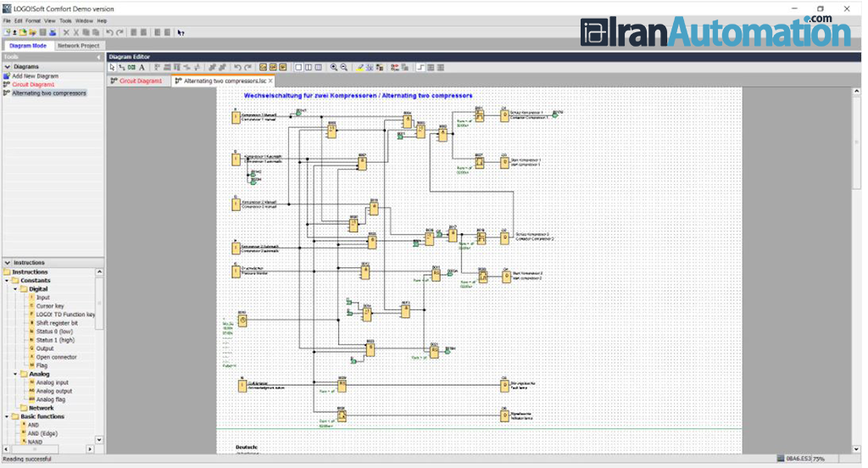This screenshot has width=868, height=468.
Task: Select the Input instruction
Action: pyautogui.click(x=43, y=298)
